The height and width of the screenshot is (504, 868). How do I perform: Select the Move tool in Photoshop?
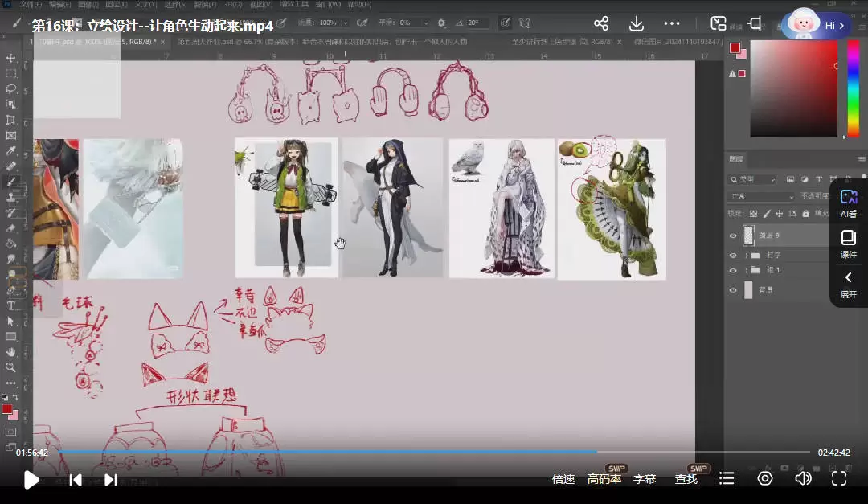coord(10,58)
